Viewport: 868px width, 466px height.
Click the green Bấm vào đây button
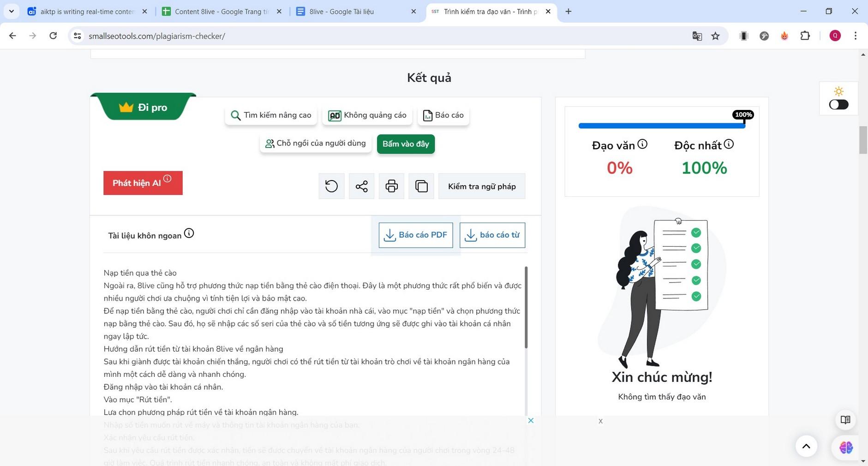click(406, 144)
